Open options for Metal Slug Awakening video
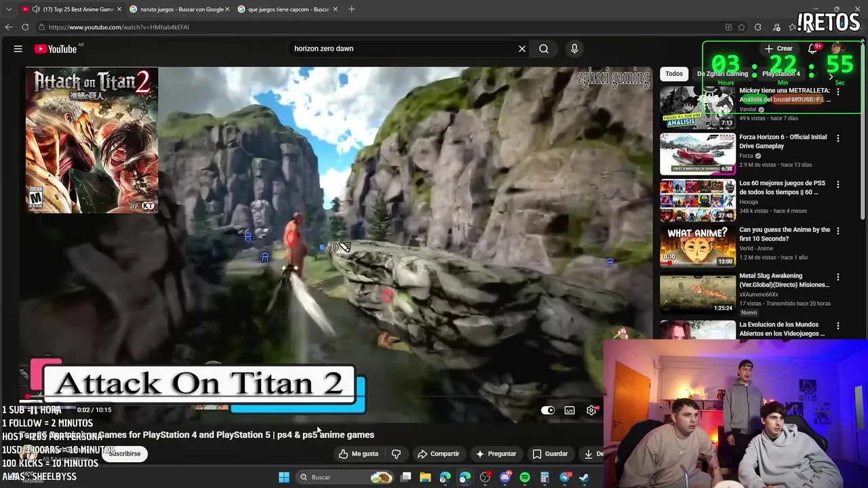 point(838,277)
